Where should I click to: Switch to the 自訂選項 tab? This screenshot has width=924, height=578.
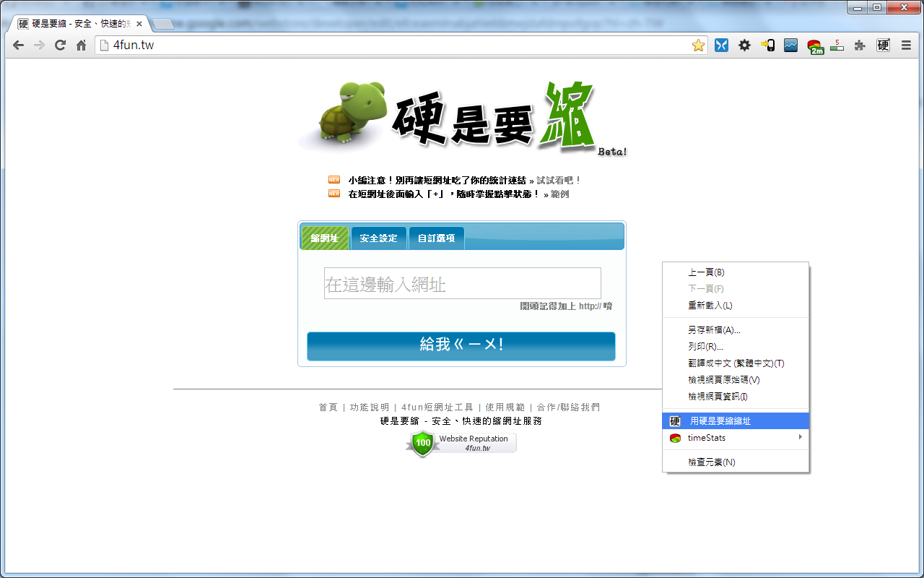[x=436, y=238]
